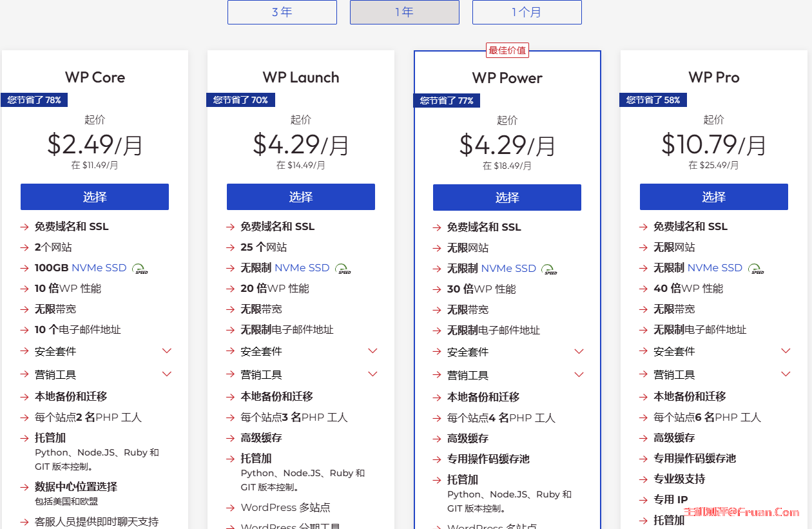This screenshot has width=812, height=529.
Task: Click the arrow icon beside 专业级支持
Action: (643, 479)
